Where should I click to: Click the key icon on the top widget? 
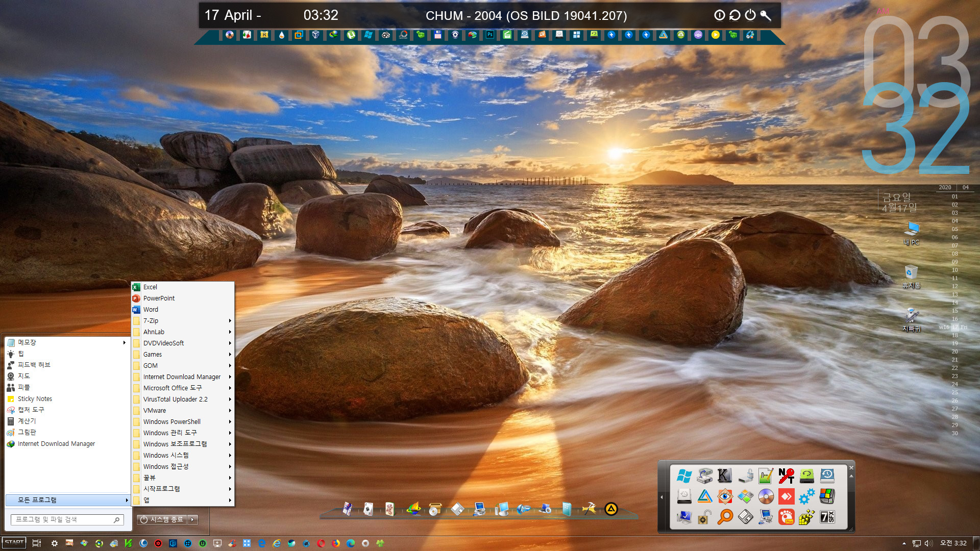coord(765,15)
